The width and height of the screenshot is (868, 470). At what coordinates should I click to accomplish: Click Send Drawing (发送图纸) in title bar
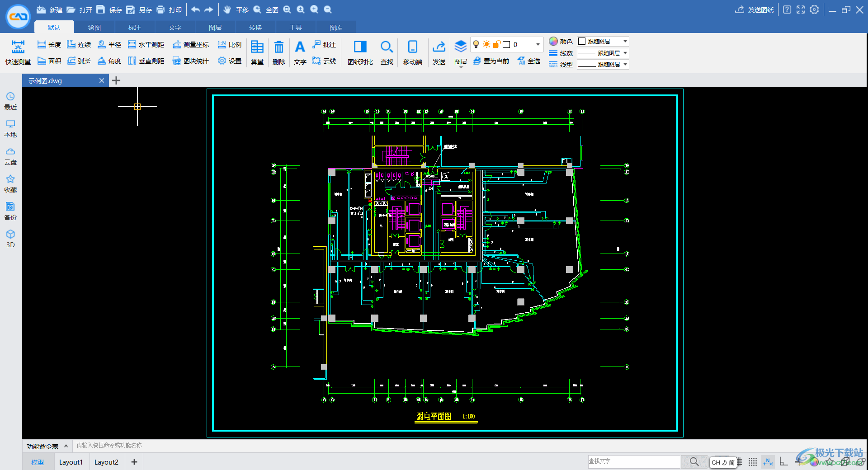[x=754, y=9]
